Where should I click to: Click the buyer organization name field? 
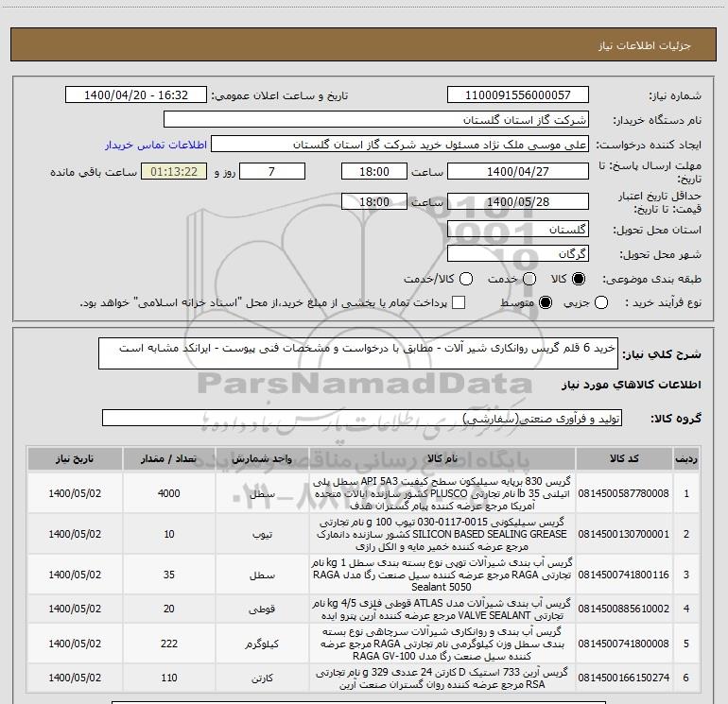[376, 119]
